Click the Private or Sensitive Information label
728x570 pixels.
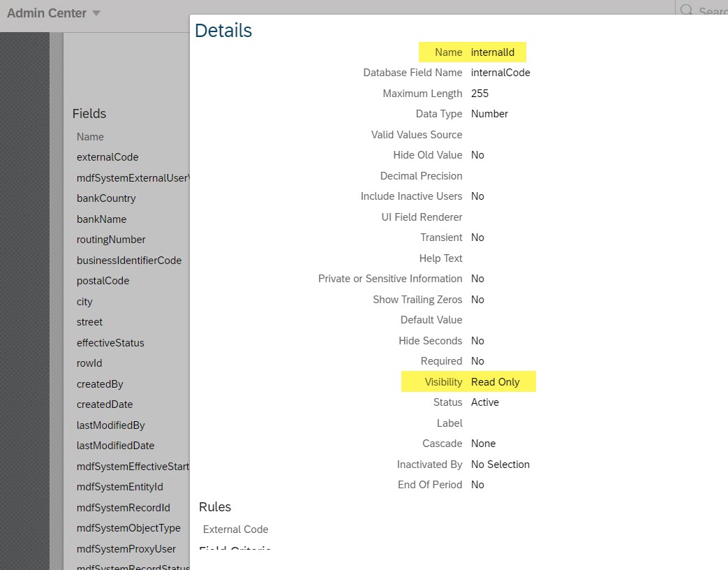[390, 279]
